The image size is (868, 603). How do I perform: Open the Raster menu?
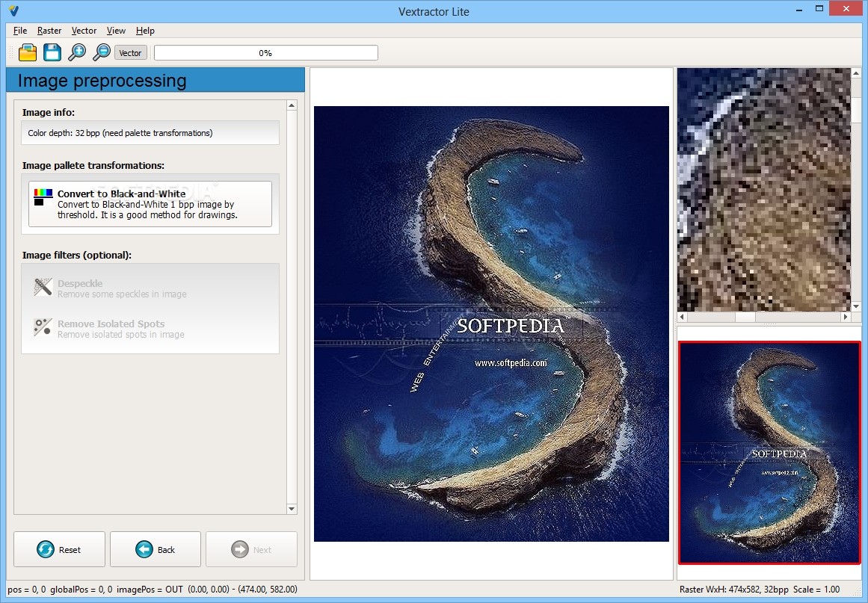coord(49,31)
